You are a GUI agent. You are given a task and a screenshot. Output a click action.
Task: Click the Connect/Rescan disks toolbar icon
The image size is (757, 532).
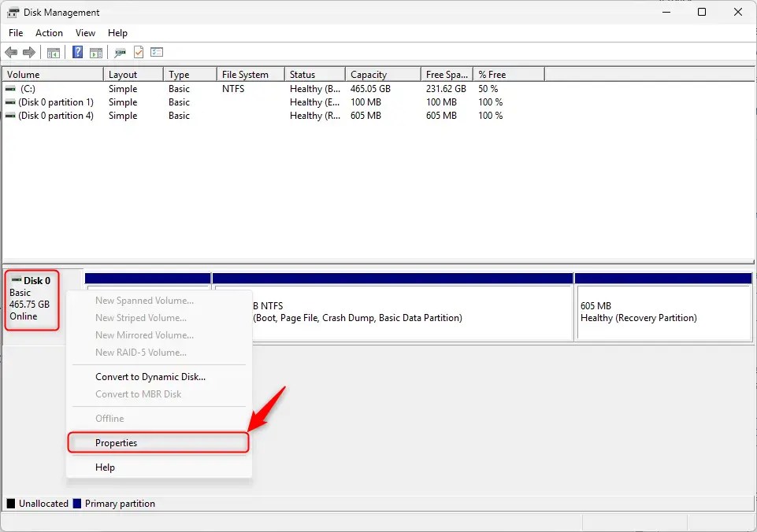(x=120, y=53)
